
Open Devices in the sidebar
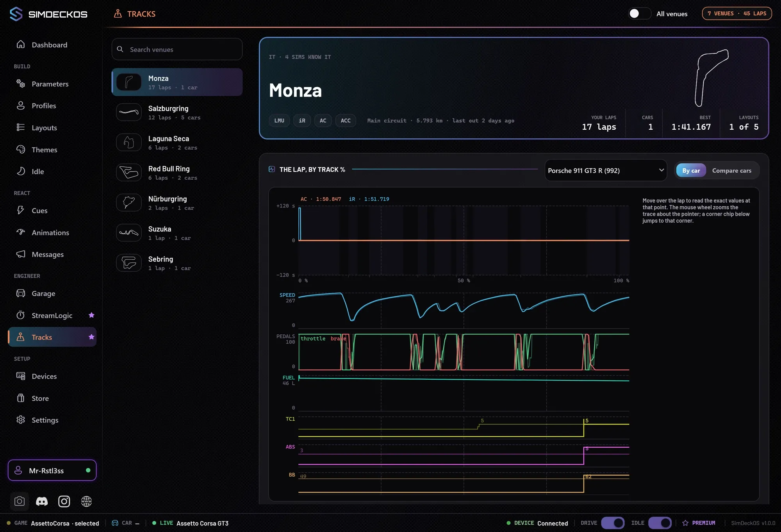click(x=52, y=376)
